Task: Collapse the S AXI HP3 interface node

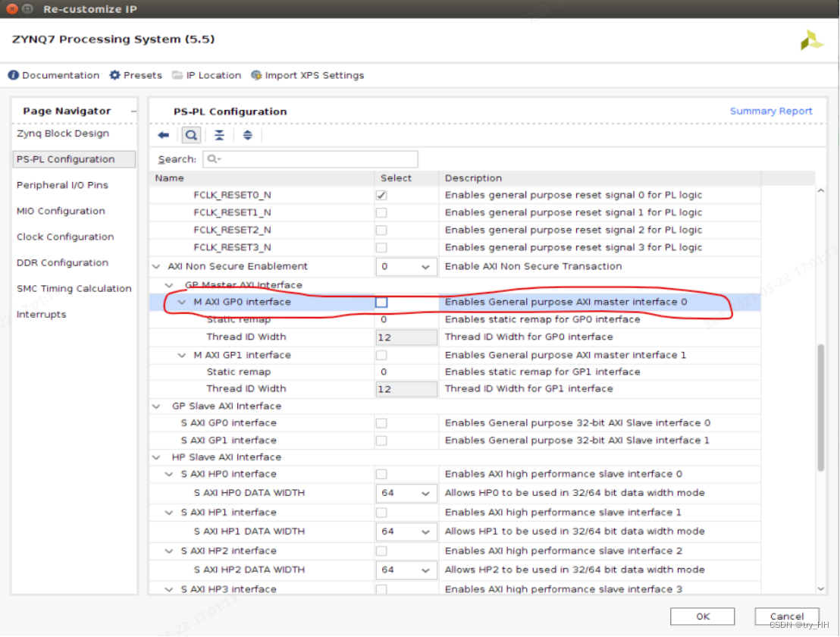Action: [169, 589]
